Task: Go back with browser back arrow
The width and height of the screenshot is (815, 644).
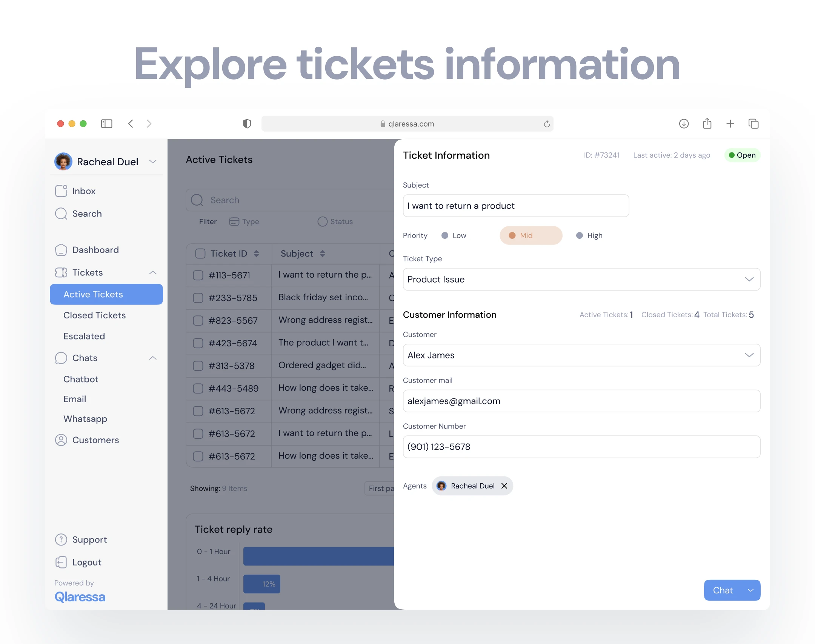Action: 131,124
